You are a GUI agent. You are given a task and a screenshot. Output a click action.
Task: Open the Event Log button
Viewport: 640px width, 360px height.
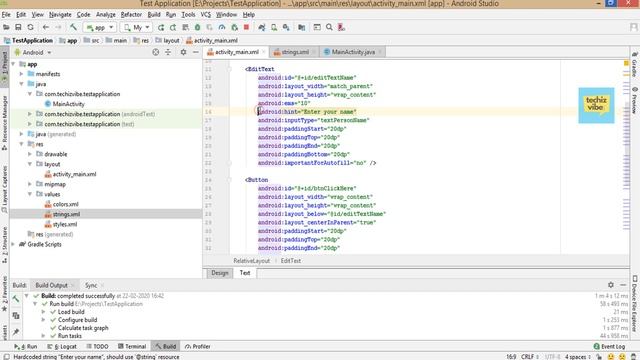(x=609, y=346)
